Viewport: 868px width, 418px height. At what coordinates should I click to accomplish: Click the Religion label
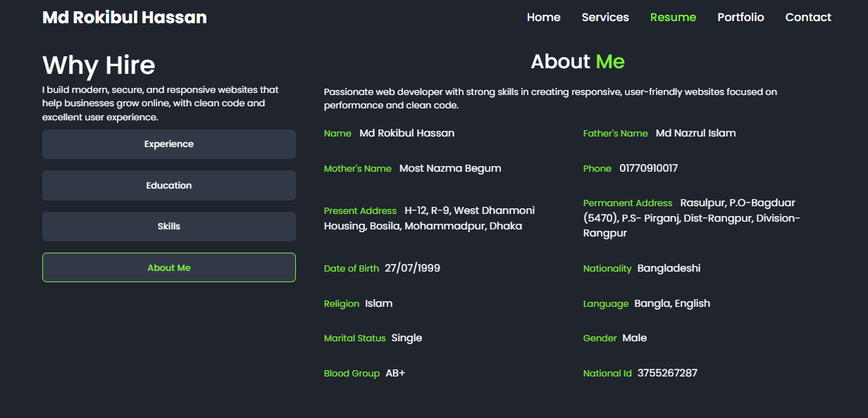coord(342,303)
